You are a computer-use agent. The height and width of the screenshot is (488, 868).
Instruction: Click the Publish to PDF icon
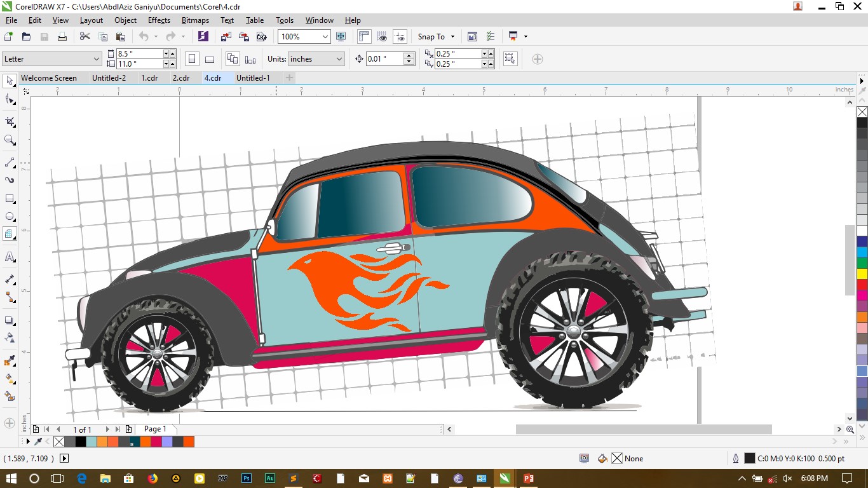click(261, 37)
